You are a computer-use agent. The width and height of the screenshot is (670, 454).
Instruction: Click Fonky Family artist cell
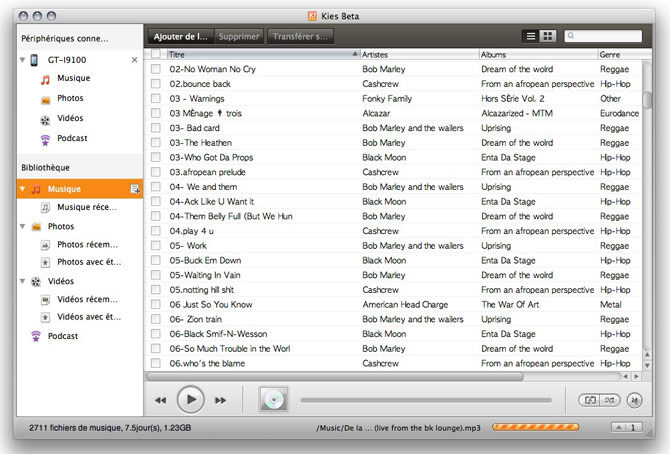[387, 99]
